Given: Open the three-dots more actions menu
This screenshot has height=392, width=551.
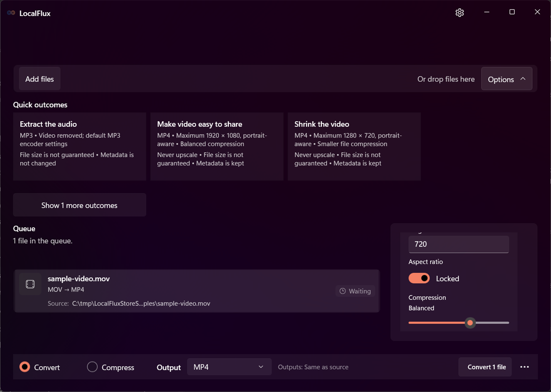Looking at the screenshot, I should tap(525, 367).
